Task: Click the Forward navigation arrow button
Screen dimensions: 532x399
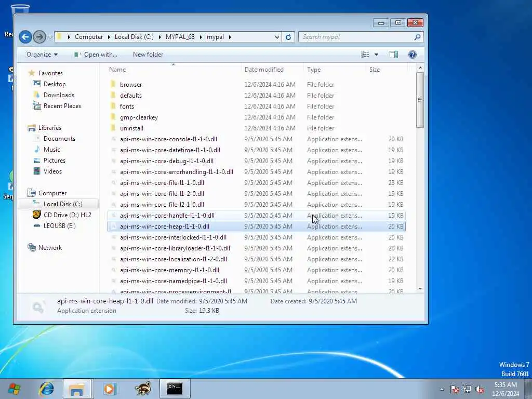Action: pyautogui.click(x=39, y=37)
